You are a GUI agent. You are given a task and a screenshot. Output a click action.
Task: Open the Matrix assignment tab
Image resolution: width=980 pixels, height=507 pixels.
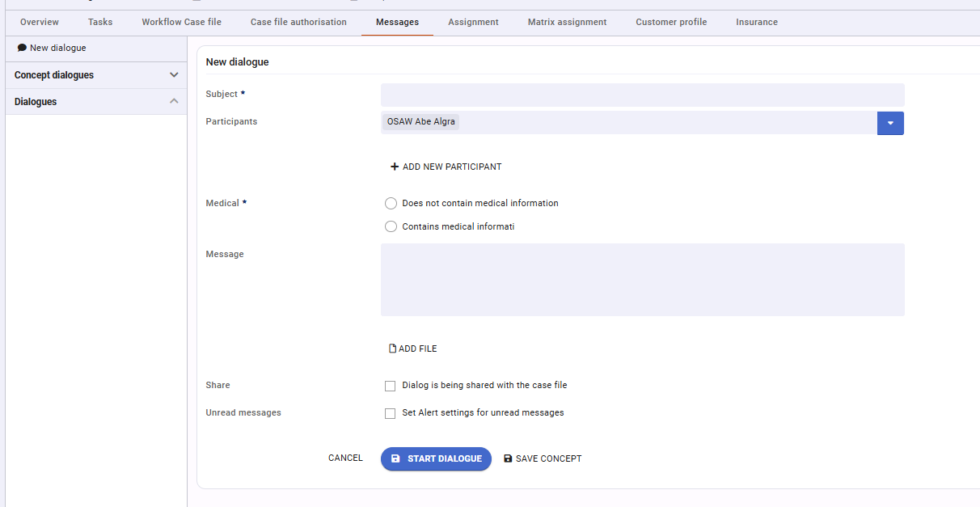(x=568, y=22)
